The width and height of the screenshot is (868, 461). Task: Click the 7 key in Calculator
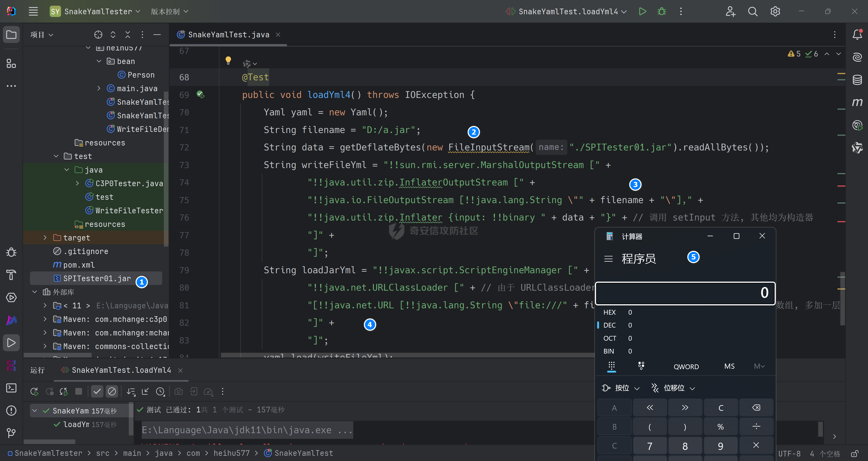(x=650, y=446)
